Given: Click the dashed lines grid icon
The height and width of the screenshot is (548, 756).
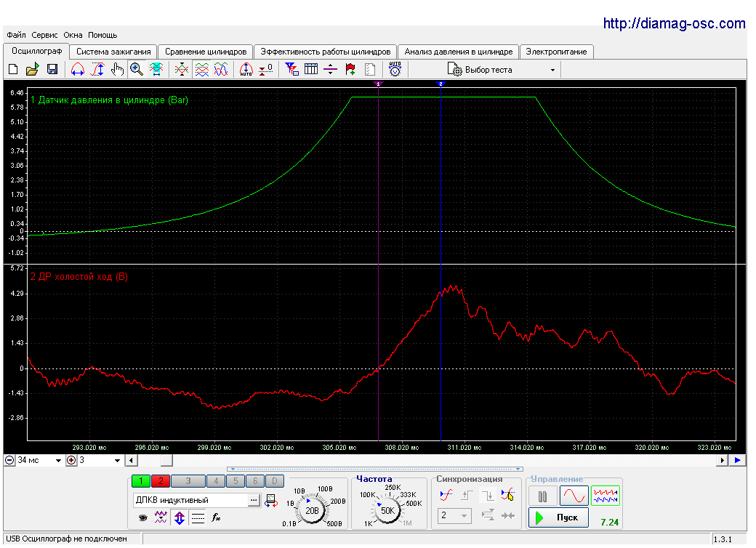Looking at the screenshot, I should [x=198, y=518].
